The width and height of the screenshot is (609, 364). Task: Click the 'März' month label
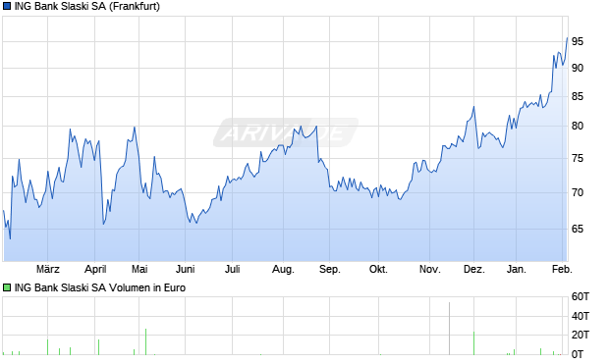coord(48,269)
